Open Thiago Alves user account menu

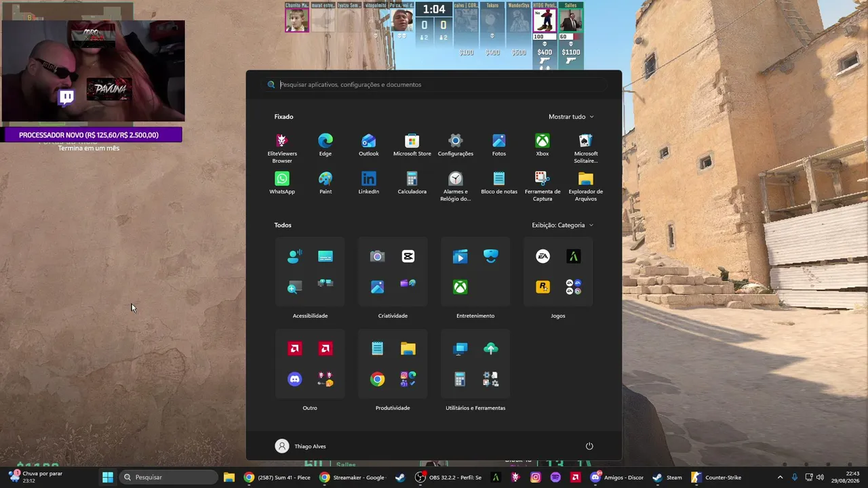pyautogui.click(x=300, y=446)
